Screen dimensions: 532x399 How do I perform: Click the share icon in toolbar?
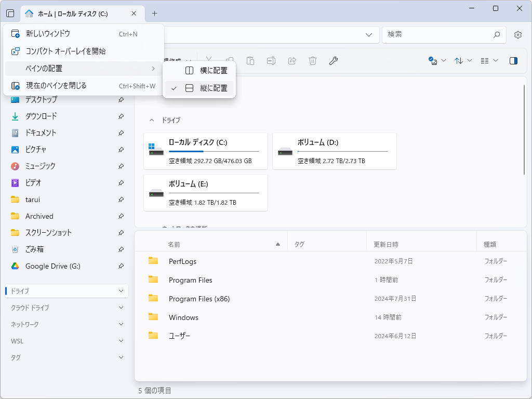point(292,61)
